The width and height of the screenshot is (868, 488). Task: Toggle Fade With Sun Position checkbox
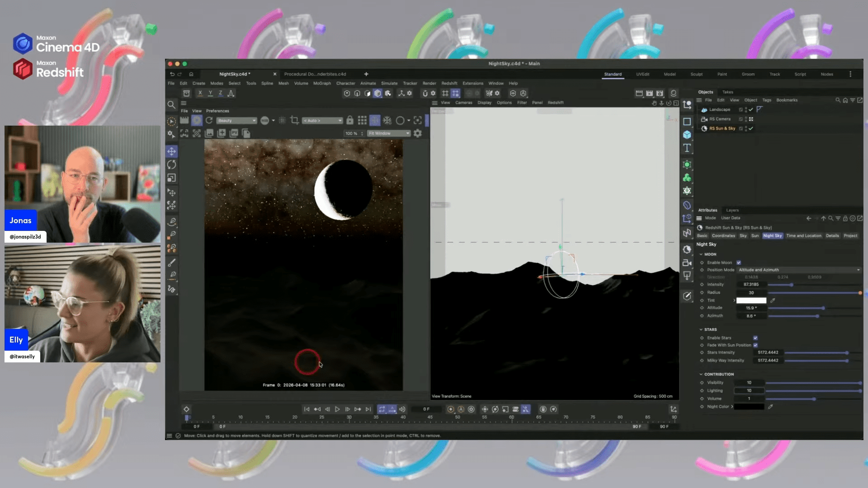pyautogui.click(x=755, y=345)
